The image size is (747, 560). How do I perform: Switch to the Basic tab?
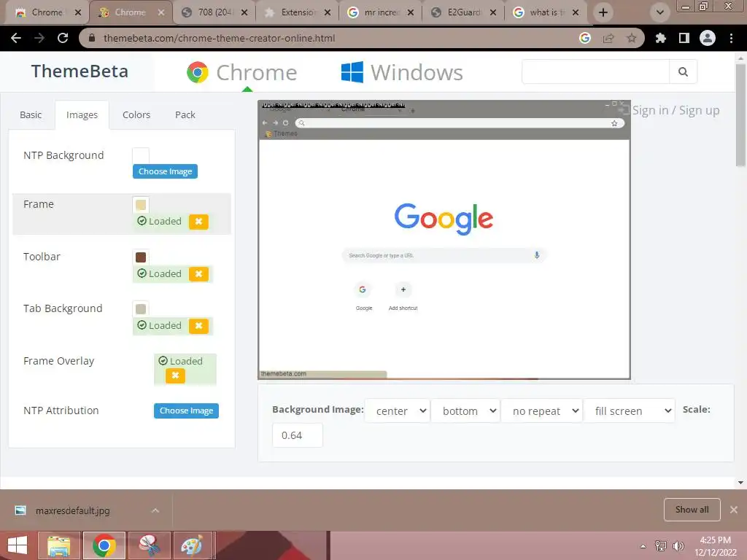(31, 114)
